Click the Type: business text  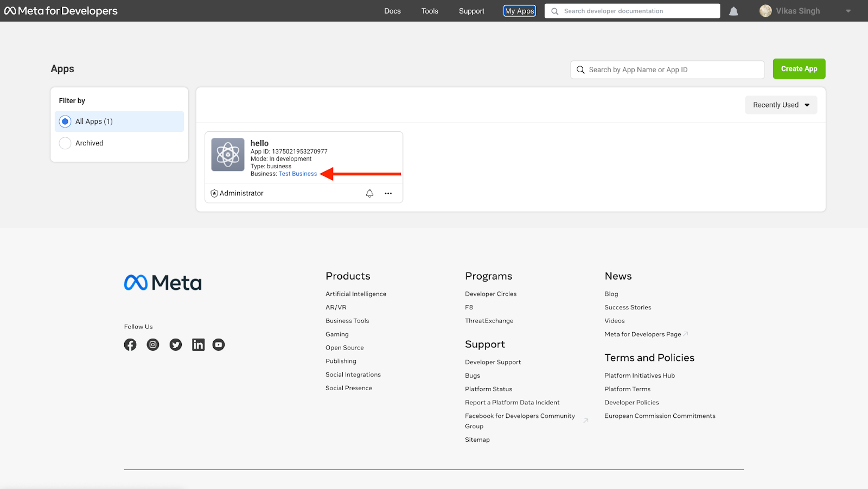(x=271, y=167)
